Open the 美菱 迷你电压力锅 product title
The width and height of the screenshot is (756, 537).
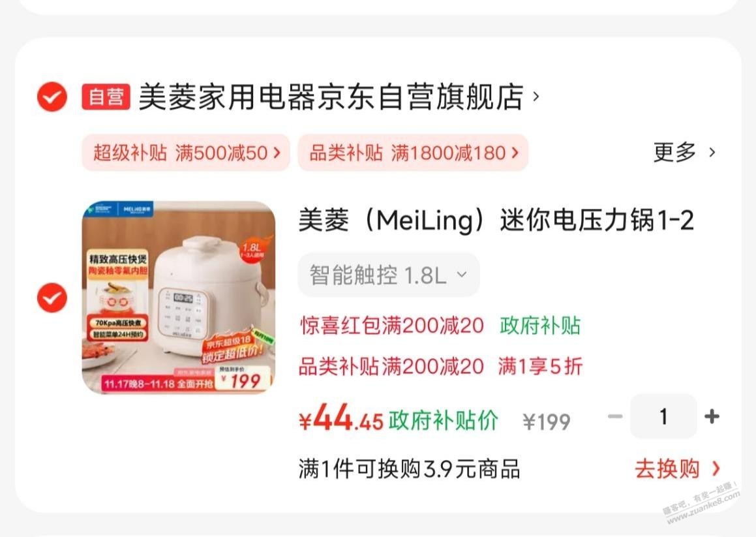coord(496,221)
